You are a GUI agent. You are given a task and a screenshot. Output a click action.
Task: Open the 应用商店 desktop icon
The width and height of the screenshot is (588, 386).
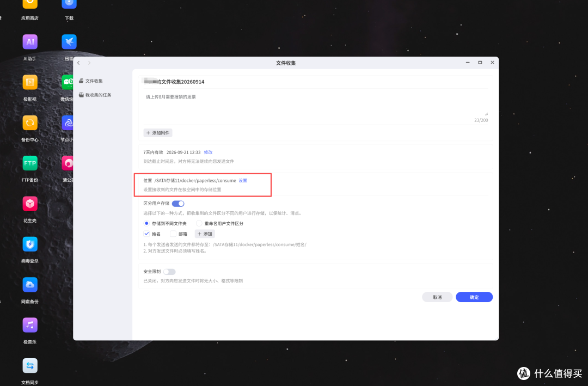coord(30,4)
